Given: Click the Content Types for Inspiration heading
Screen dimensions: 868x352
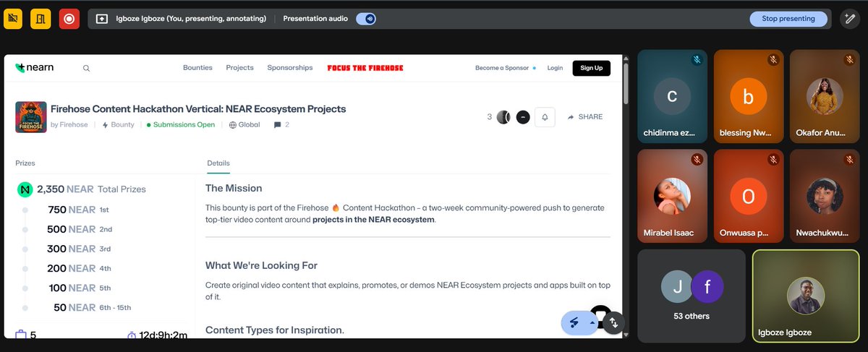Looking at the screenshot, I should click(x=275, y=330).
